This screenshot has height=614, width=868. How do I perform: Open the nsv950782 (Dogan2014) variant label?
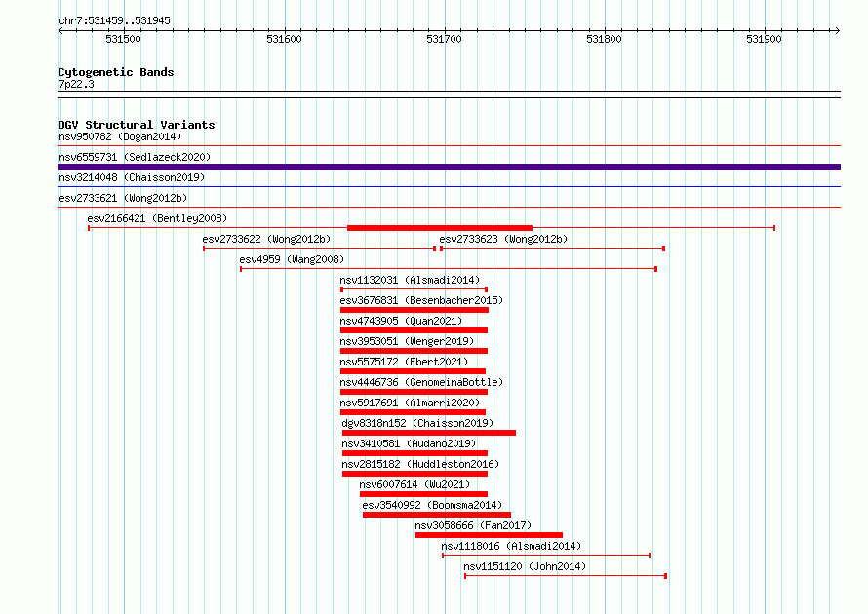click(x=120, y=136)
